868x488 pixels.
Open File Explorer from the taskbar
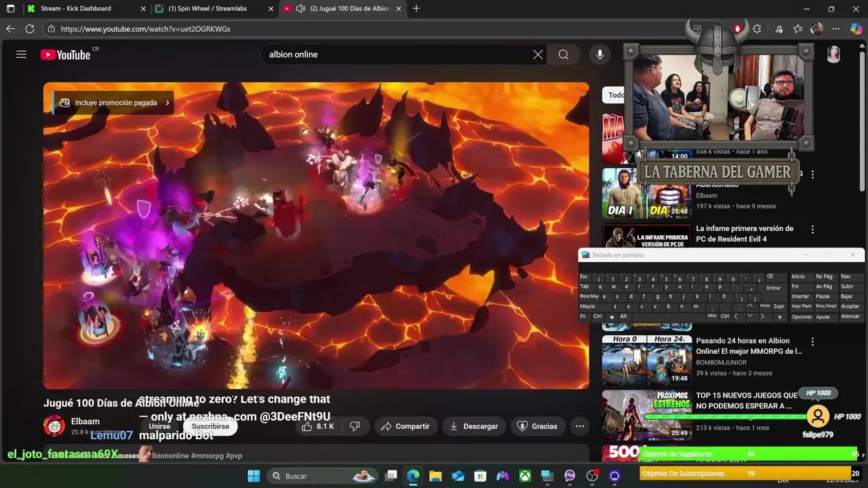[x=435, y=476]
